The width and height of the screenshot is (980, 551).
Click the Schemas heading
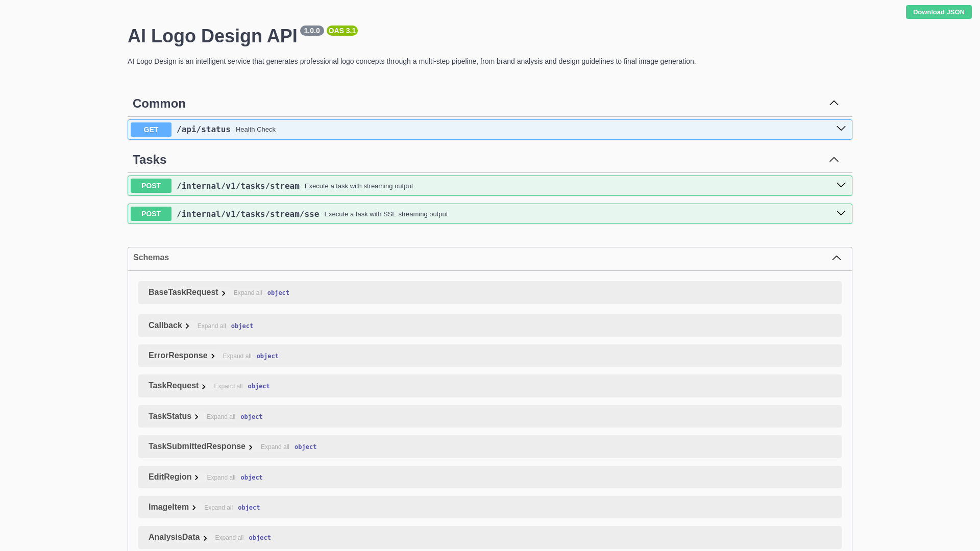pos(151,258)
